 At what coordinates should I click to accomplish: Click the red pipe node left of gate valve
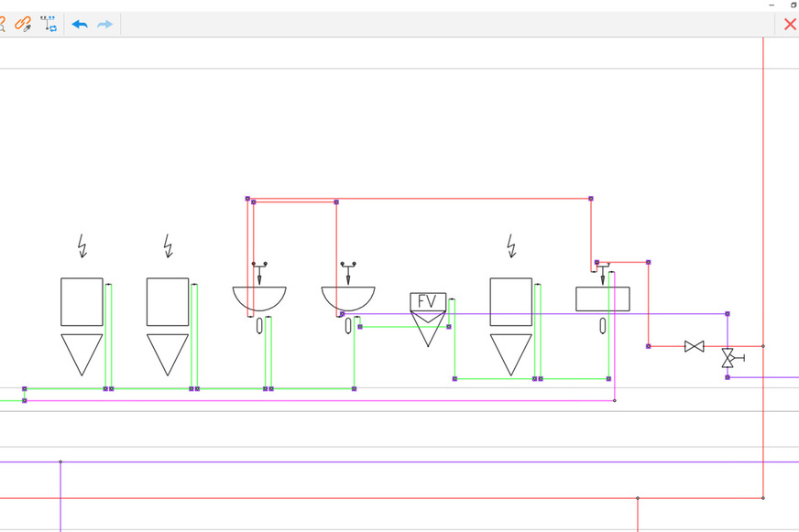pyautogui.click(x=648, y=346)
